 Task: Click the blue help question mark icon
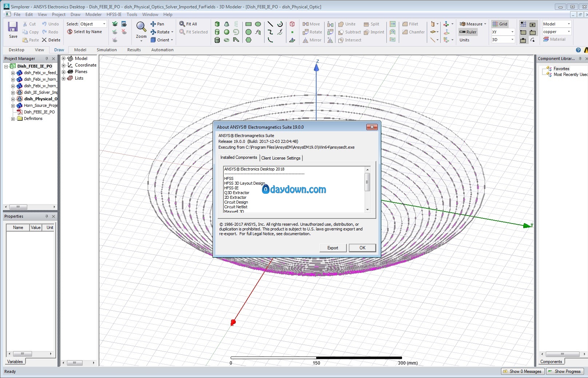(x=579, y=50)
